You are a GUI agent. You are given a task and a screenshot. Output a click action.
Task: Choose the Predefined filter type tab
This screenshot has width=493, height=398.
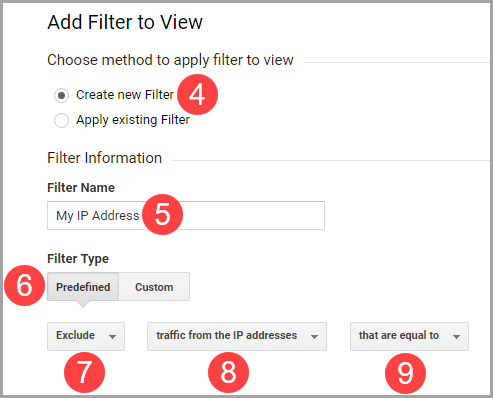pyautogui.click(x=83, y=287)
